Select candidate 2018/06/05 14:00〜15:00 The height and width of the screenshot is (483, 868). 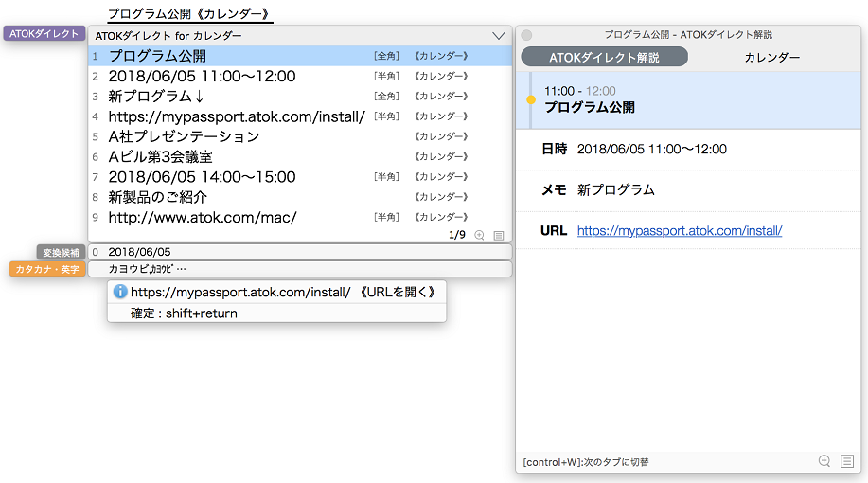pyautogui.click(x=300, y=177)
